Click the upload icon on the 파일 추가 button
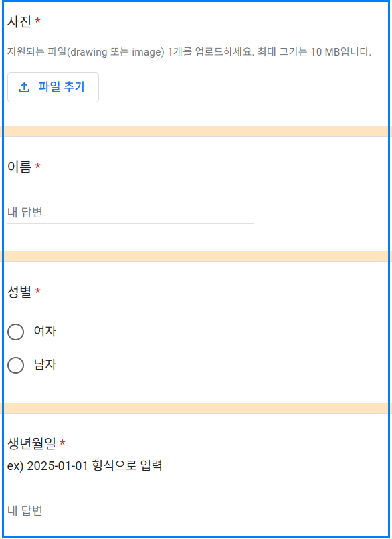This screenshot has height=539, width=392. (25, 87)
